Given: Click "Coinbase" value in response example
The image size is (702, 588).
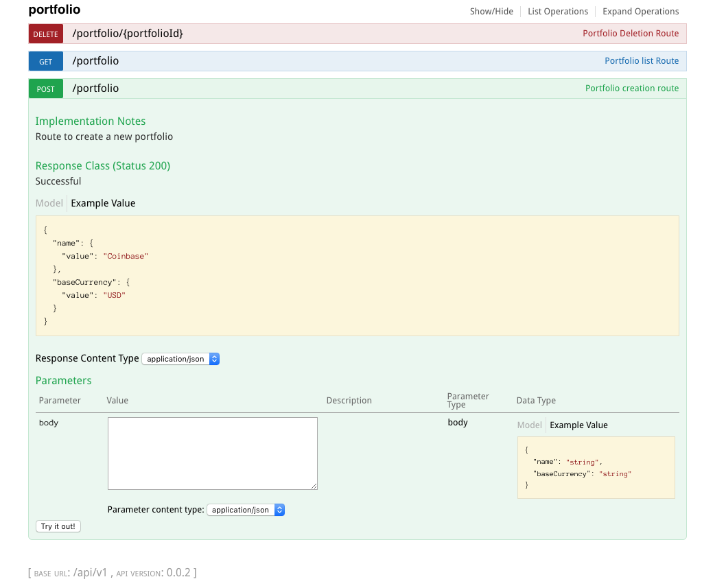Looking at the screenshot, I should (126, 256).
